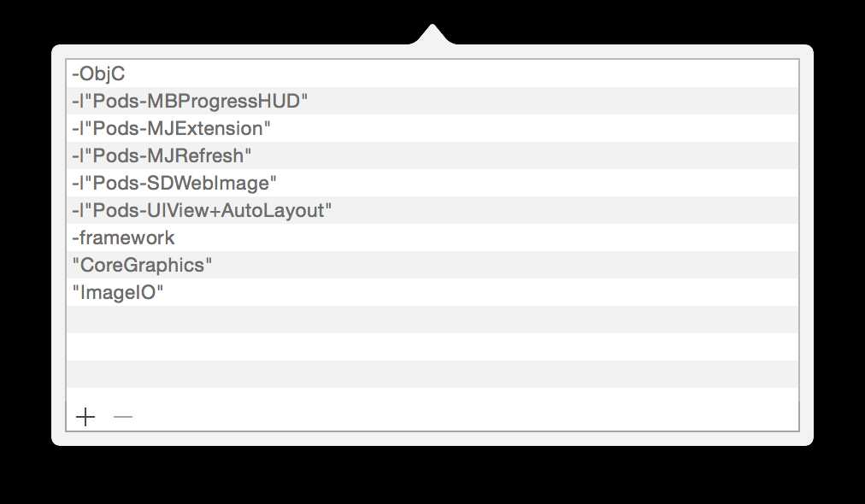
Task: Select the -l"Pods-SDWebImage" row
Action: pyautogui.click(x=432, y=183)
